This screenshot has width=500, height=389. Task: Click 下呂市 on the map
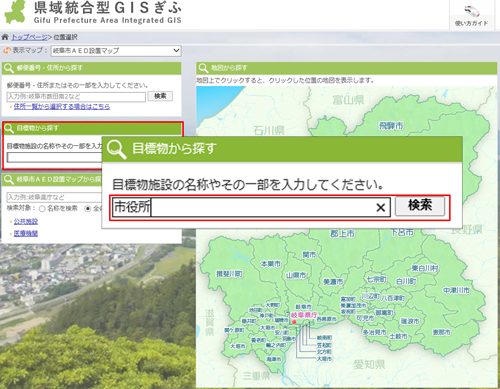click(x=402, y=232)
